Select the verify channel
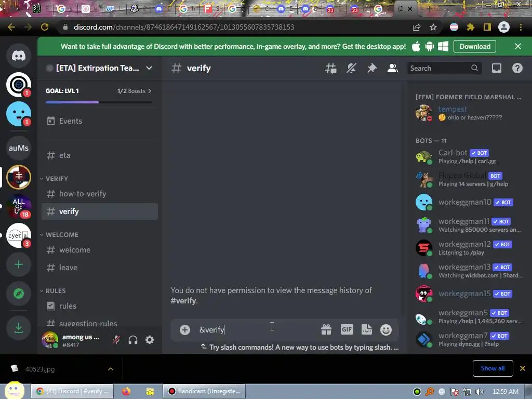The height and width of the screenshot is (399, 532). (x=99, y=211)
